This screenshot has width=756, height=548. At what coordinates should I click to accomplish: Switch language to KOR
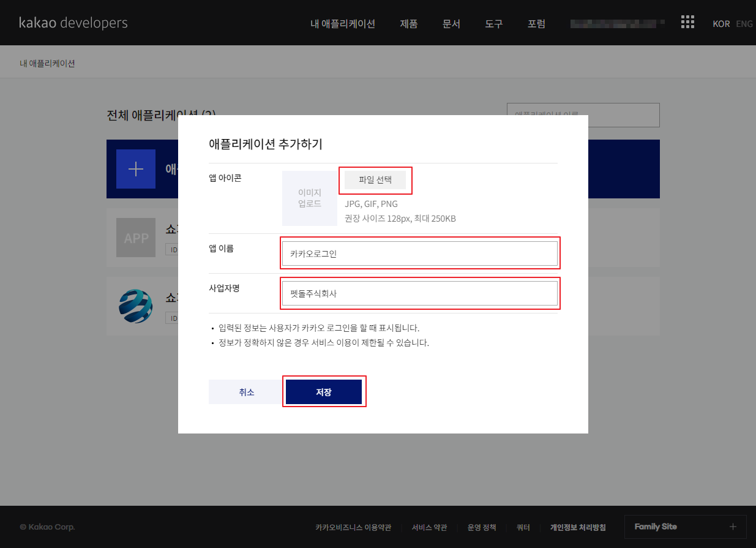(x=721, y=24)
